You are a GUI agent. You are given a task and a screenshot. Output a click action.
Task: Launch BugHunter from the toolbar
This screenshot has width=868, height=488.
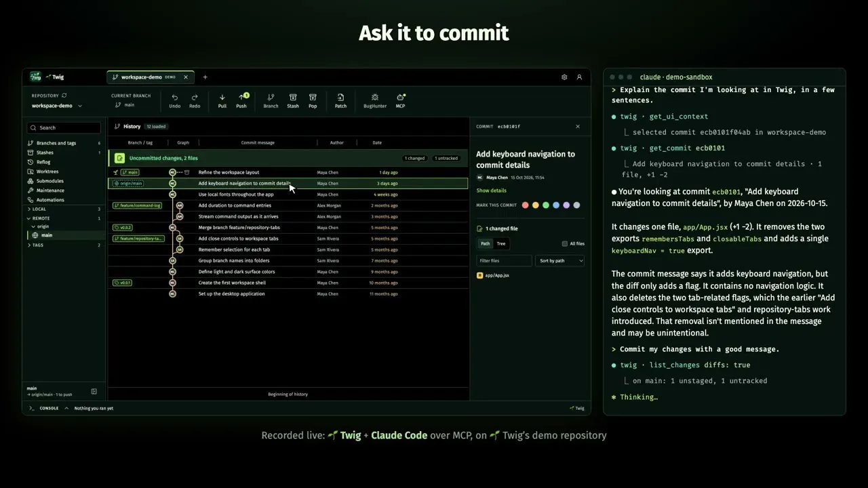374,100
